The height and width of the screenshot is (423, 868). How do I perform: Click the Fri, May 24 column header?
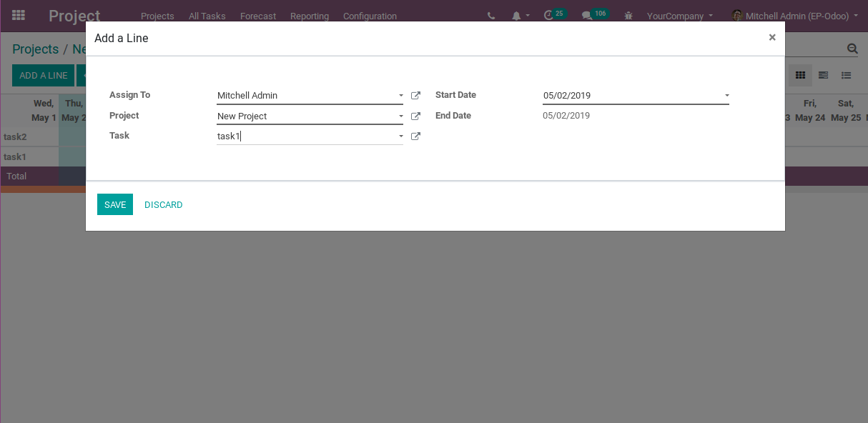coord(810,111)
